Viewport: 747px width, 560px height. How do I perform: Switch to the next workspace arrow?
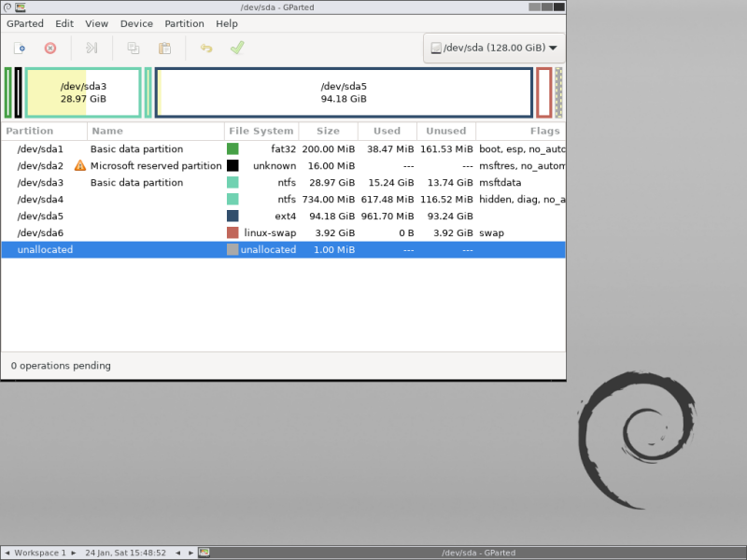(74, 553)
